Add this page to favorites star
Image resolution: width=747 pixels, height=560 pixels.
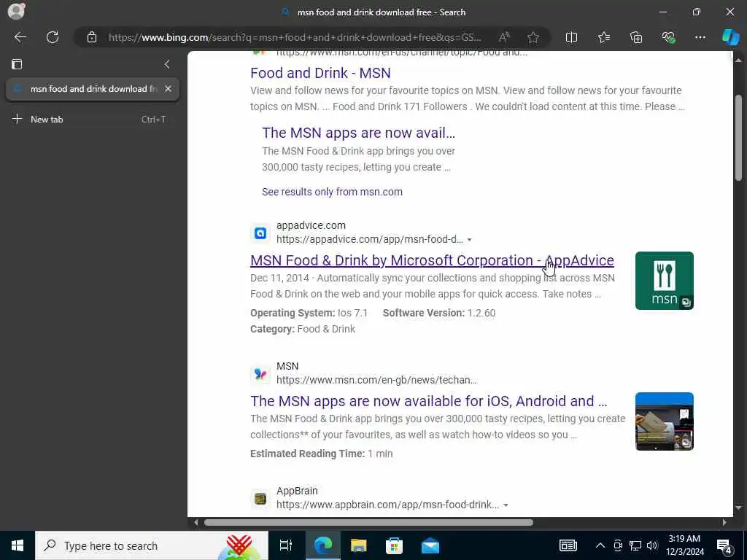click(x=533, y=37)
